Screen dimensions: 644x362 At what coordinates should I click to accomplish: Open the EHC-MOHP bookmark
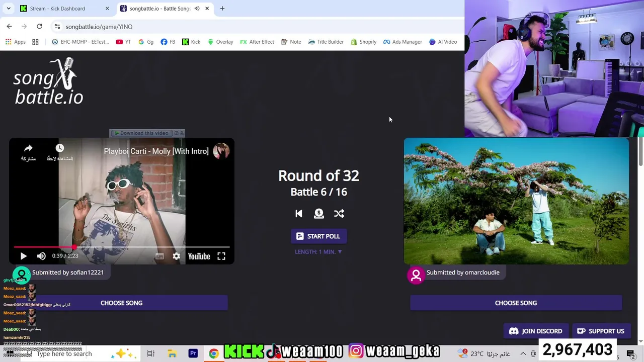80,42
